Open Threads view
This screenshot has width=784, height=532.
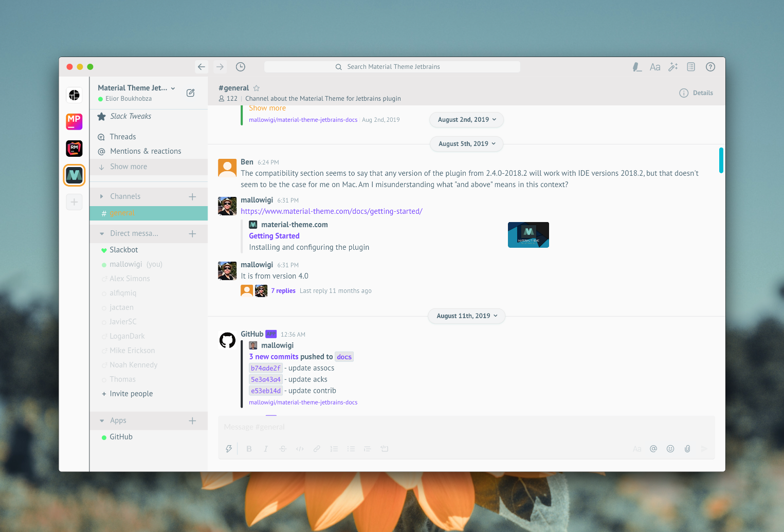click(149, 137)
